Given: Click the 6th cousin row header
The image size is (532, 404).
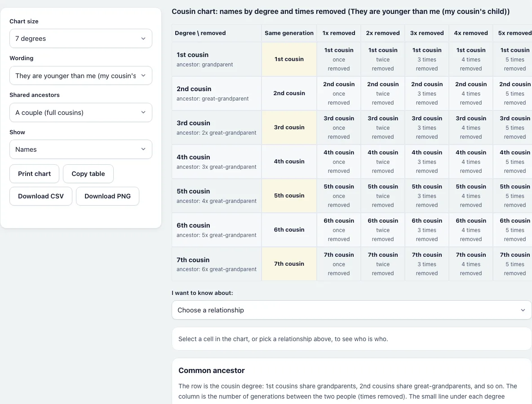Looking at the screenshot, I should (x=217, y=230).
